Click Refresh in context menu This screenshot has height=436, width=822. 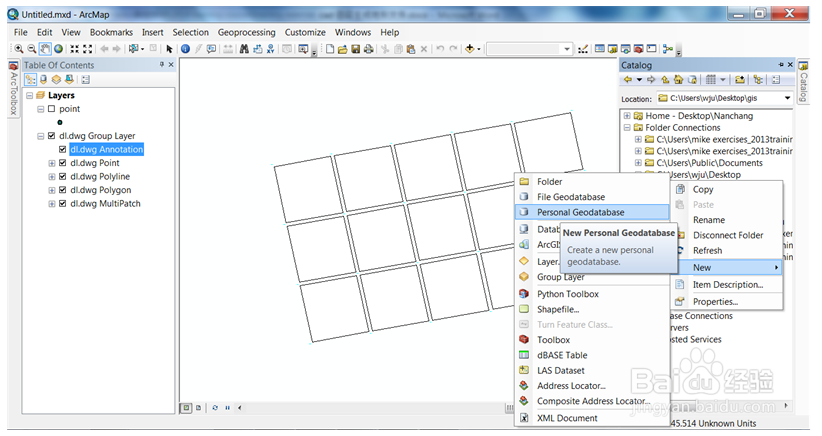[728, 250]
